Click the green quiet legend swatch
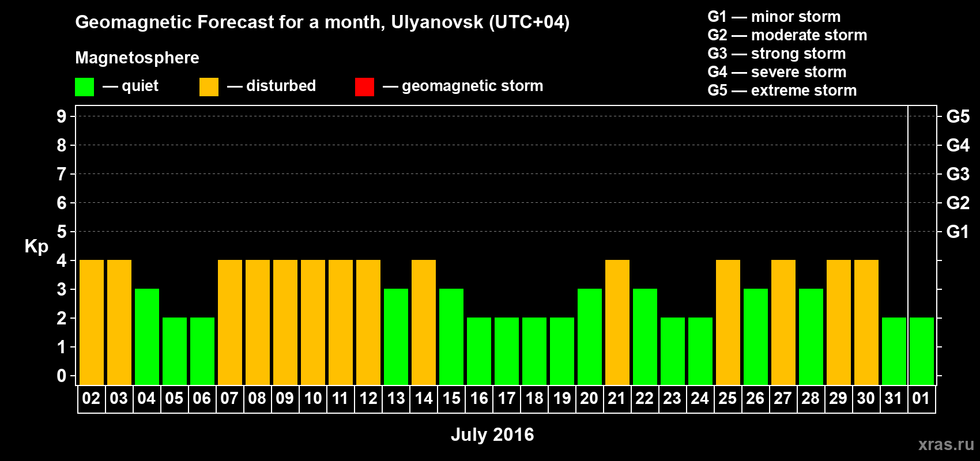The height and width of the screenshot is (461, 980). (84, 87)
